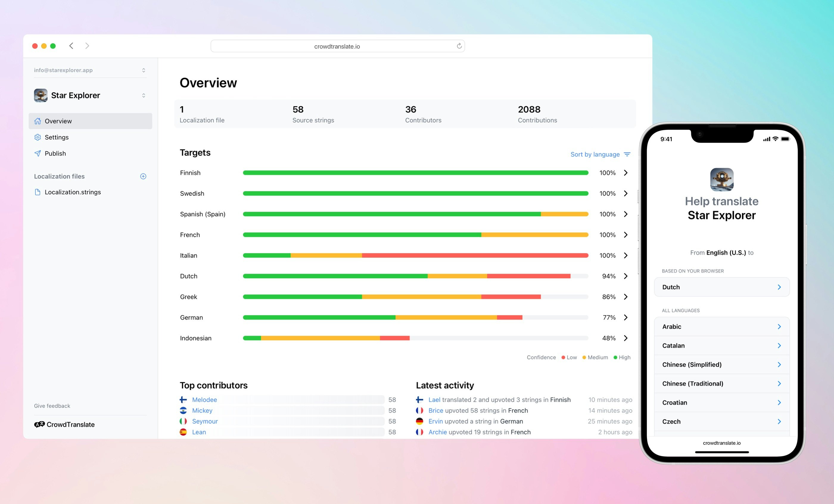Expand the Swedish target chevron
834x504 pixels.
click(626, 193)
